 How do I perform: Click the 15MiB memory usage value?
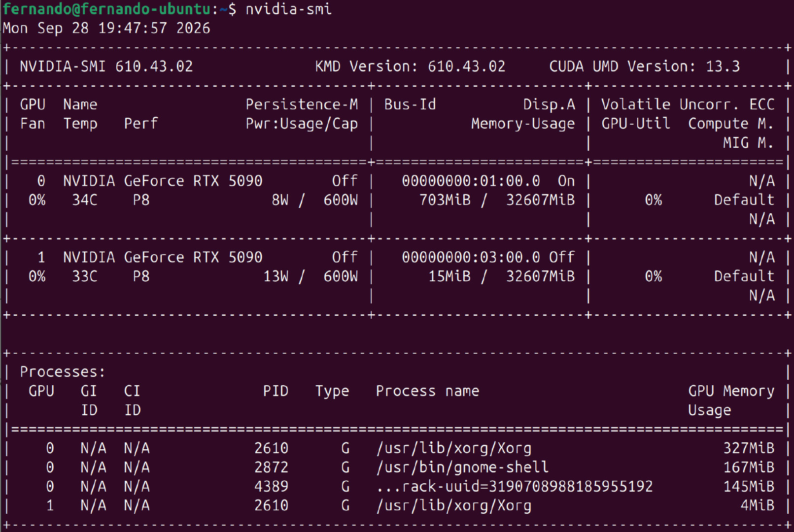(449, 276)
